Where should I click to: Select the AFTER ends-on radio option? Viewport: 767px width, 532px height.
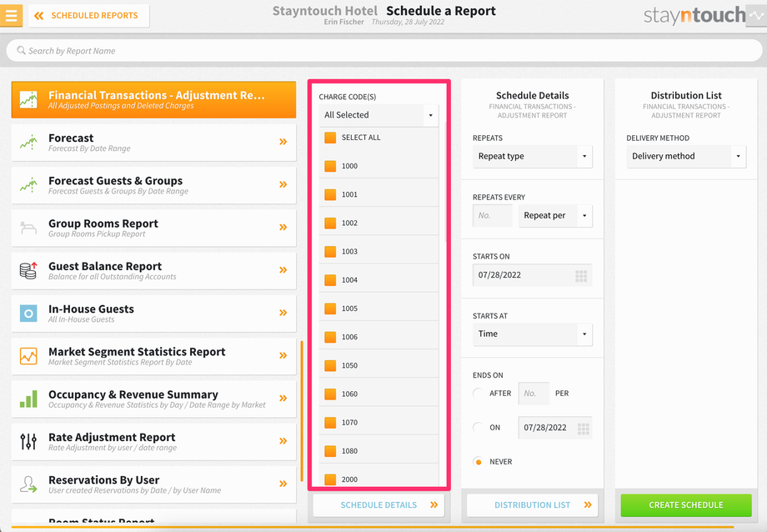click(479, 394)
